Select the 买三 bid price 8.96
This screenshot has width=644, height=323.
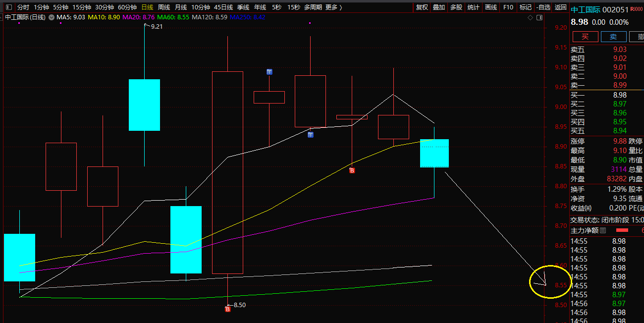point(620,113)
